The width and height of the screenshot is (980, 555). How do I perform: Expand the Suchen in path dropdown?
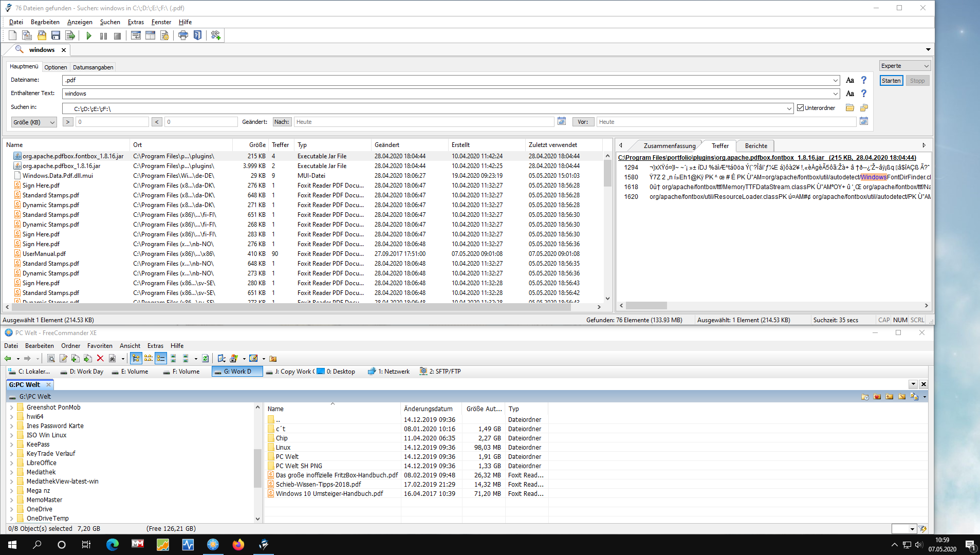click(789, 108)
